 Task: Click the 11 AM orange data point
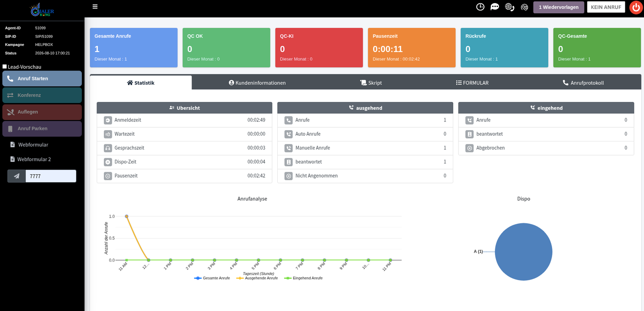click(127, 216)
